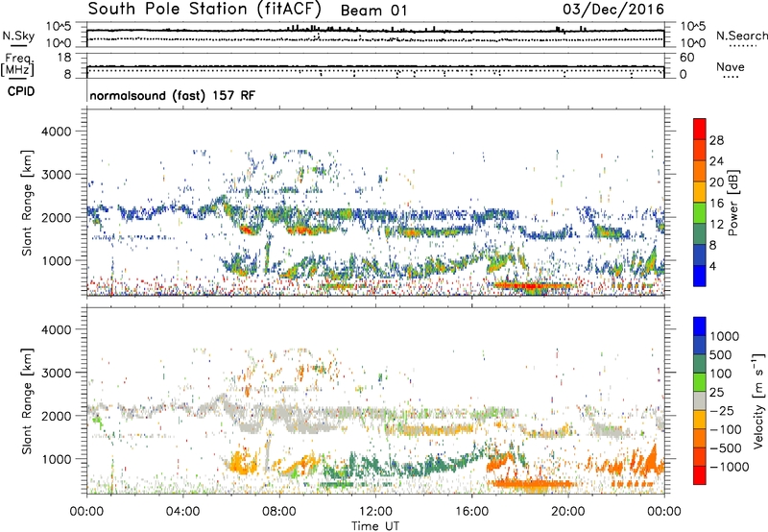This screenshot has height=532, width=768.
Task: Click '4000' on the velocity panel range axis
Action: pyautogui.click(x=56, y=329)
